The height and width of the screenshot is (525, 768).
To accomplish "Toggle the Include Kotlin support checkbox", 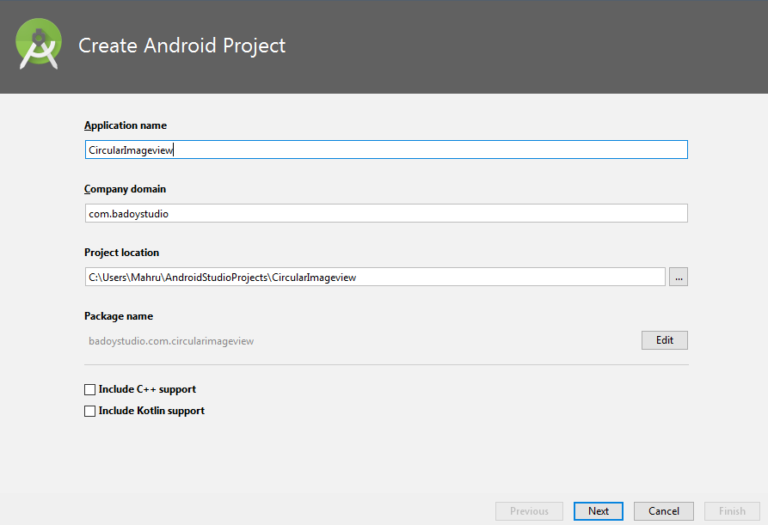I will pyautogui.click(x=90, y=411).
